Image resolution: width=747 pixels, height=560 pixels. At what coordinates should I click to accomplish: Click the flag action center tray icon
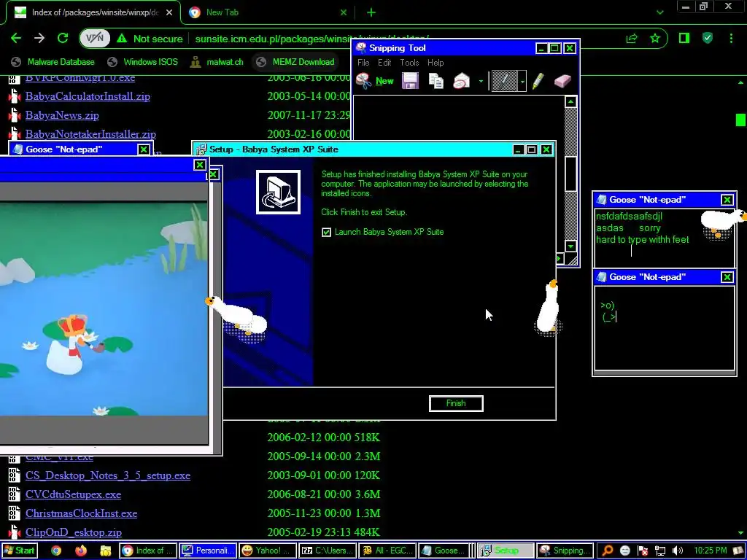[642, 551]
